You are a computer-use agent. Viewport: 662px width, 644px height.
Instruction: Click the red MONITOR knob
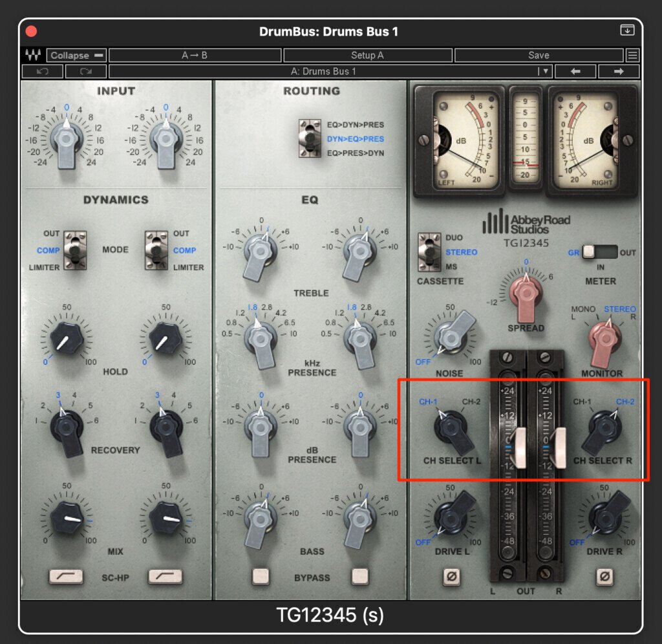(604, 340)
